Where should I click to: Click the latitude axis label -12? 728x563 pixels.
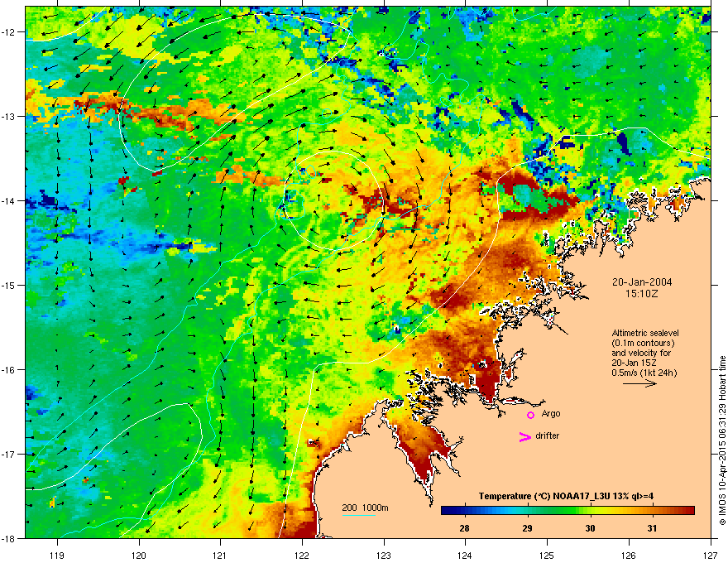8,32
